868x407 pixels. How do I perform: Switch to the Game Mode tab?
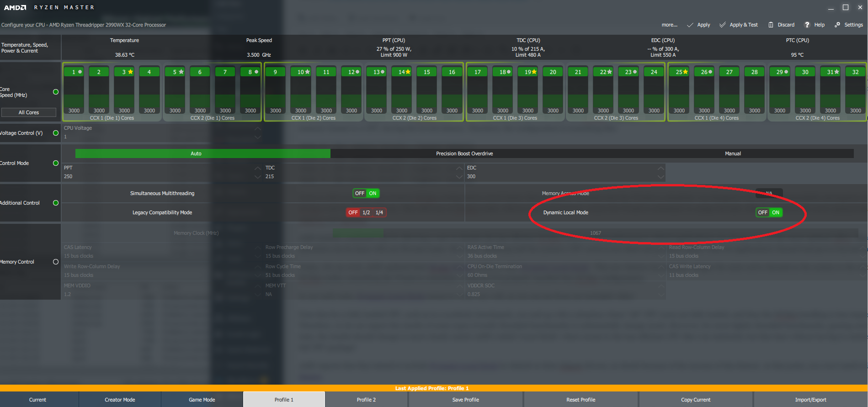(202, 400)
